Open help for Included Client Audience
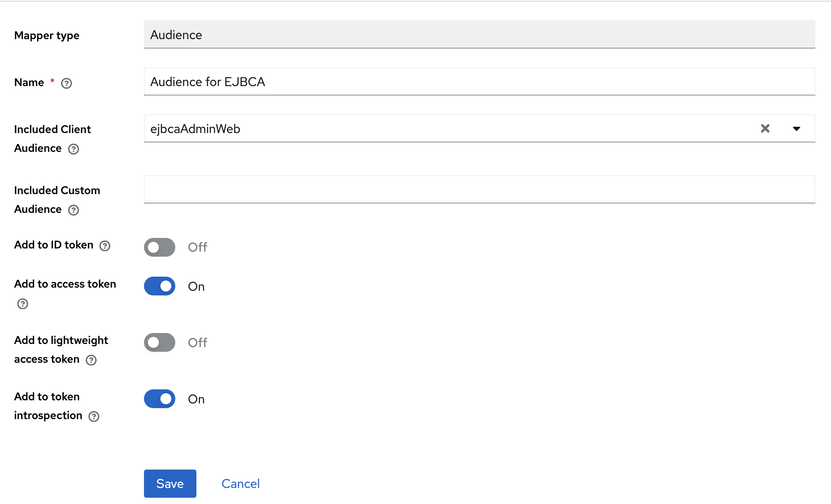831x504 pixels. click(74, 149)
